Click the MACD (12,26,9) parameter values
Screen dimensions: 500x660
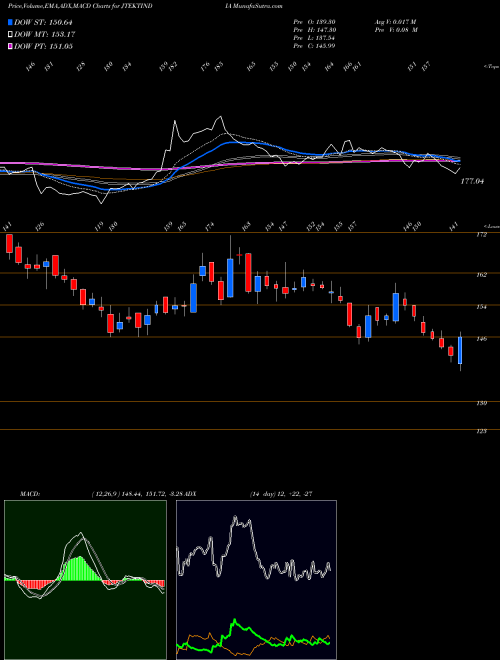coord(136,494)
